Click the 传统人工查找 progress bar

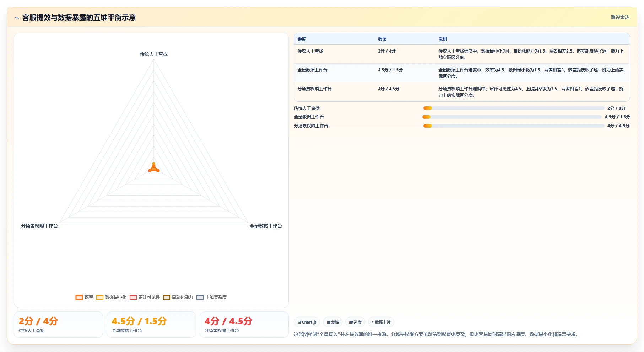(514, 108)
